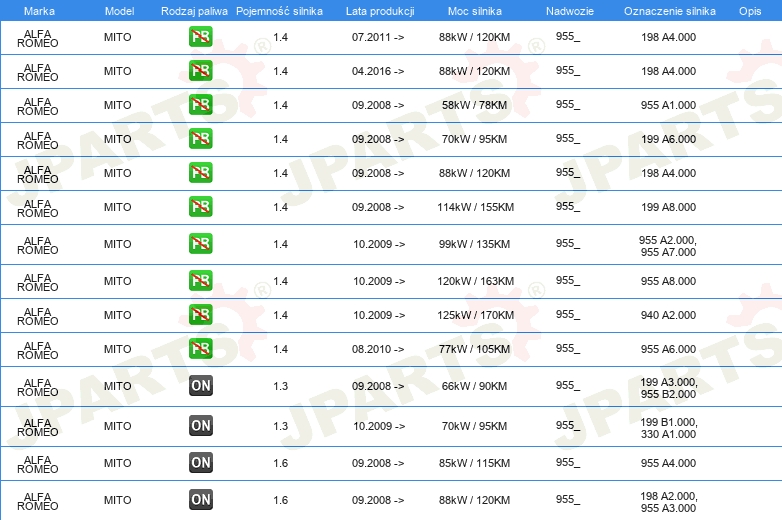The height and width of the screenshot is (520, 782).
Task: Click the petrol fuel icon in the 07.2011 row
Action: click(200, 37)
